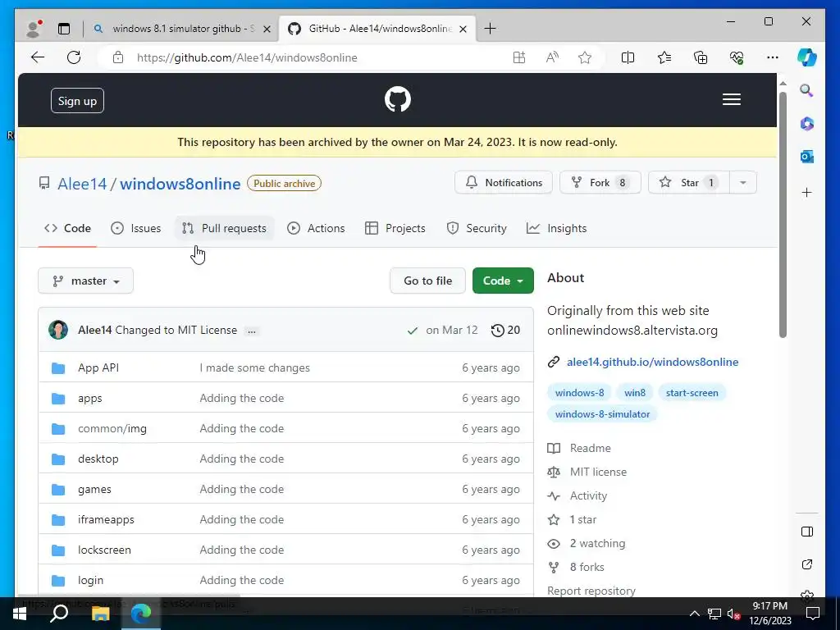Image resolution: width=840 pixels, height=630 pixels.
Task: Open the lockscreen folder
Action: click(x=104, y=550)
